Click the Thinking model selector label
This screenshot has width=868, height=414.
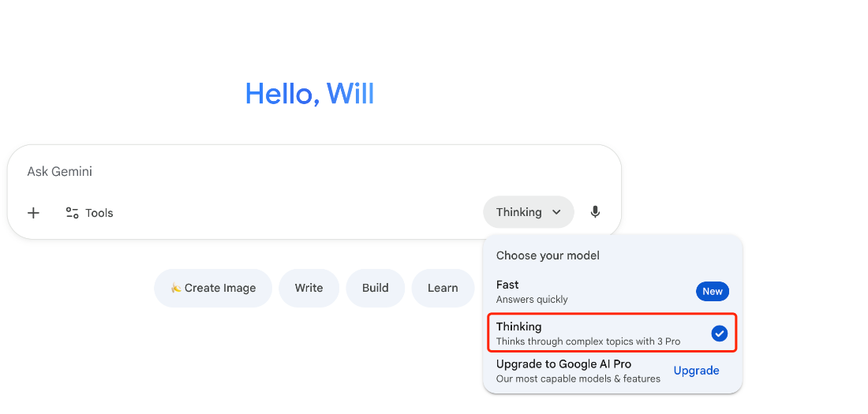coord(518,212)
